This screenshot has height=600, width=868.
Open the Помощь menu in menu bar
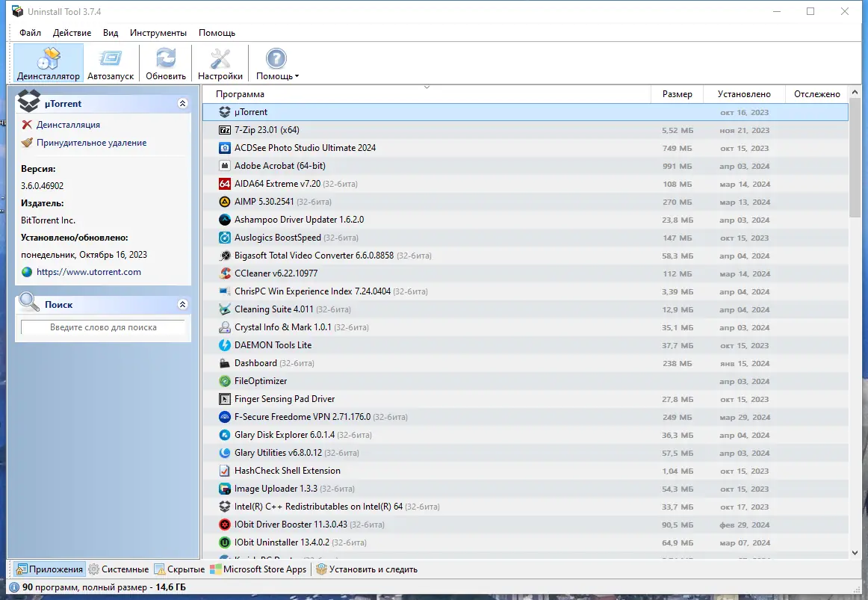(217, 33)
